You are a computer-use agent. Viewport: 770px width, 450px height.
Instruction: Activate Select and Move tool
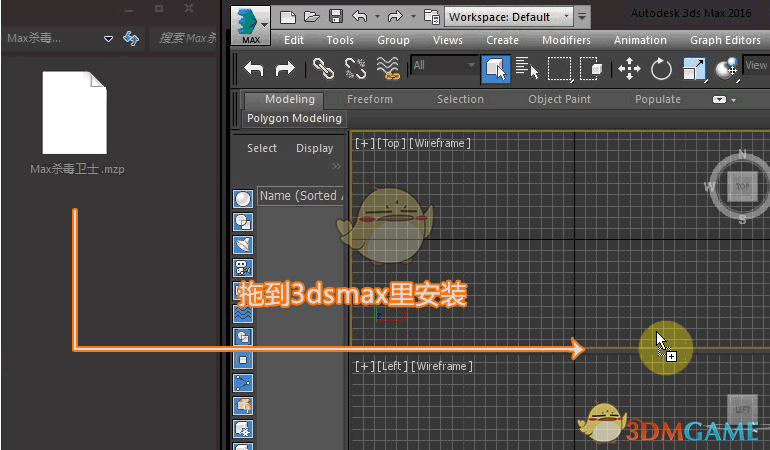click(629, 69)
